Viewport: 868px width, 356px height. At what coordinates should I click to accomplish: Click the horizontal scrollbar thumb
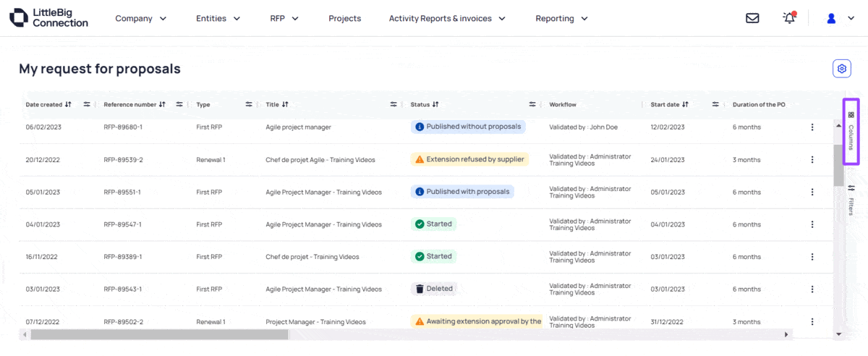pos(159,334)
